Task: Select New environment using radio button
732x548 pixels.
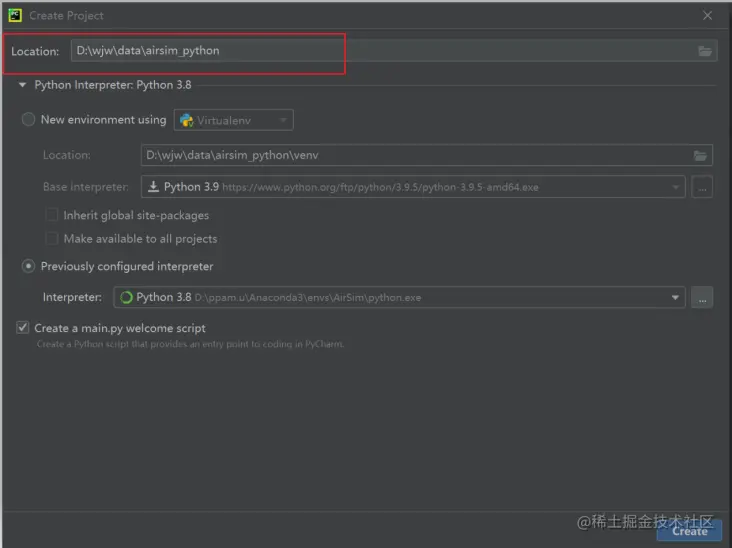Action: (x=28, y=119)
